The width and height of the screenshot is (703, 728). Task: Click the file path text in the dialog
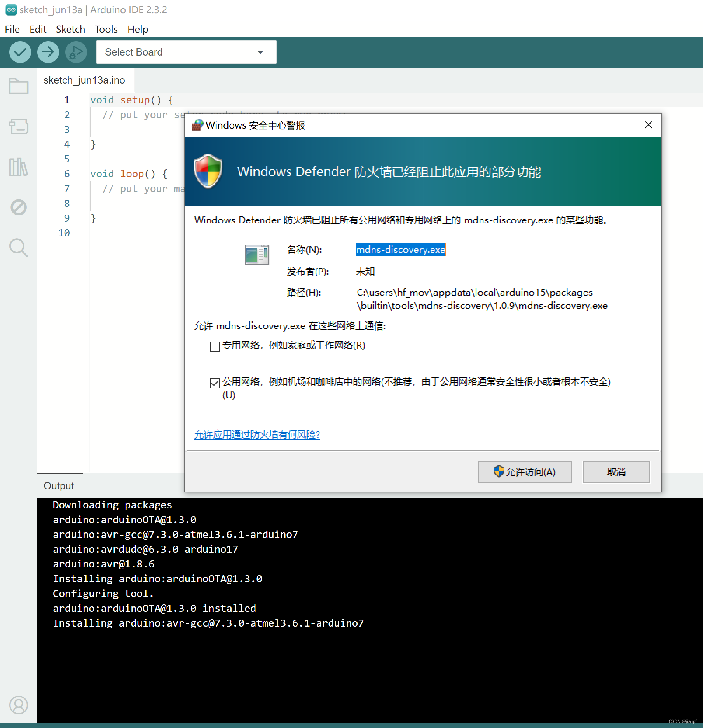(482, 299)
